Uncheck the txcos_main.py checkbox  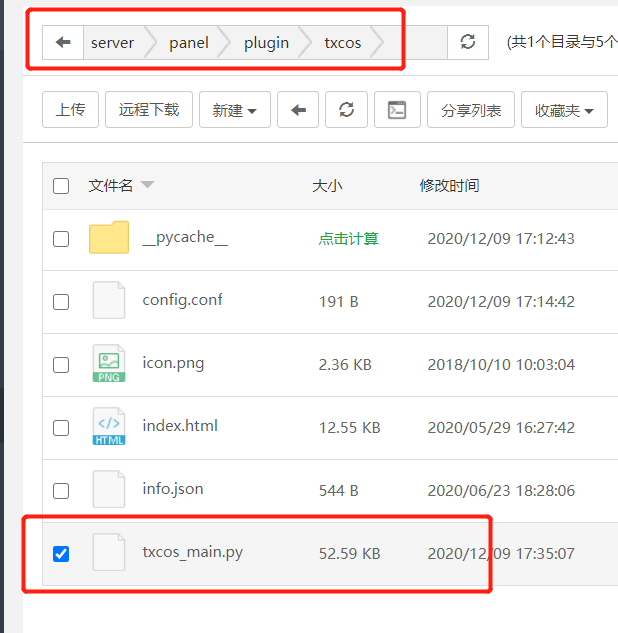[61, 553]
